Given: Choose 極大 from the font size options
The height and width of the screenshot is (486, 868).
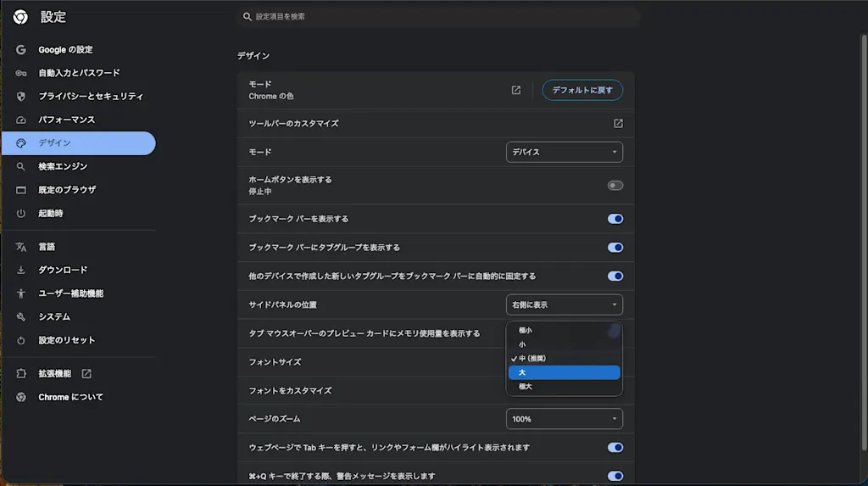Looking at the screenshot, I should point(564,387).
